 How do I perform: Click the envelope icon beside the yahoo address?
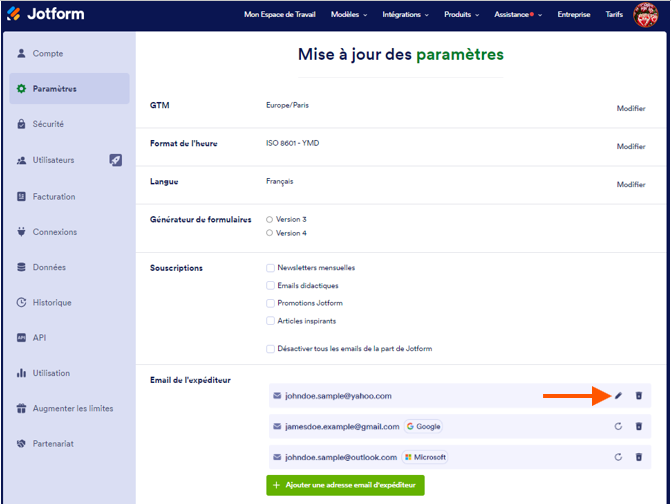(x=277, y=396)
